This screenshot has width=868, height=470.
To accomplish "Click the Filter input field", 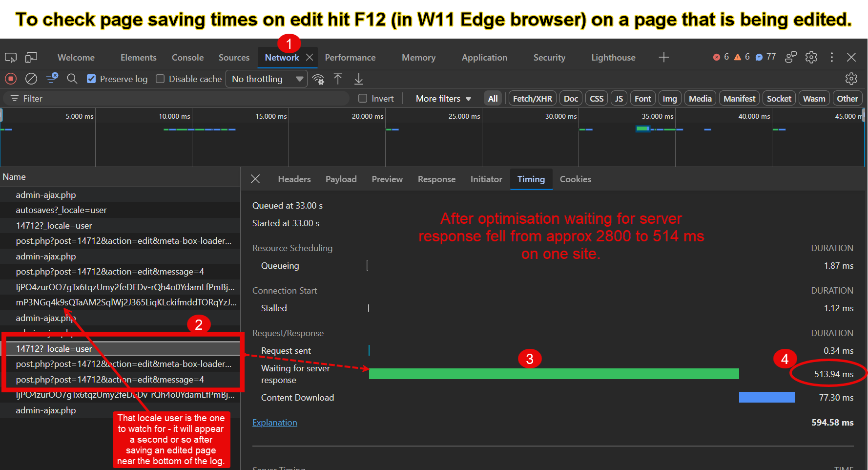I will 176,98.
